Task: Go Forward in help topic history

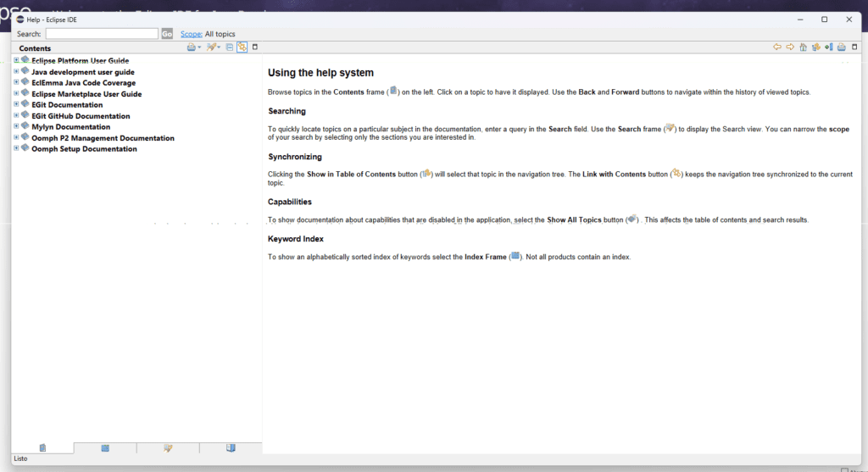Action: [790, 47]
